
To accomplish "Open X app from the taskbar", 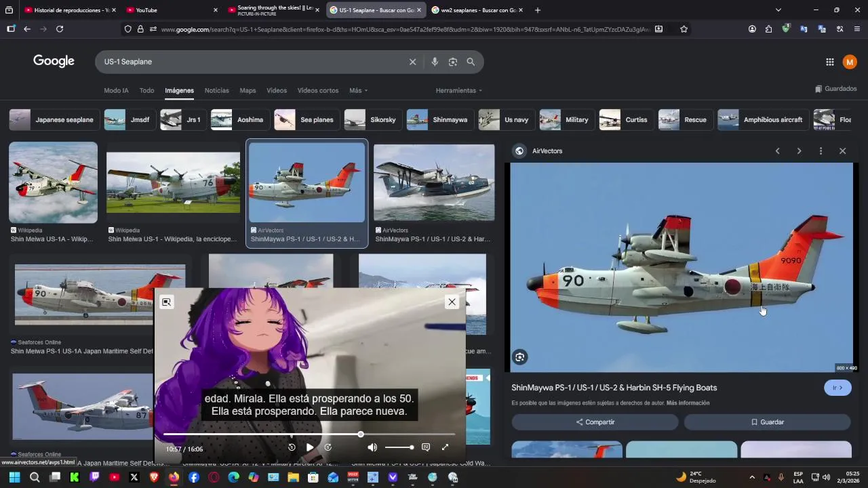I will click(x=134, y=477).
